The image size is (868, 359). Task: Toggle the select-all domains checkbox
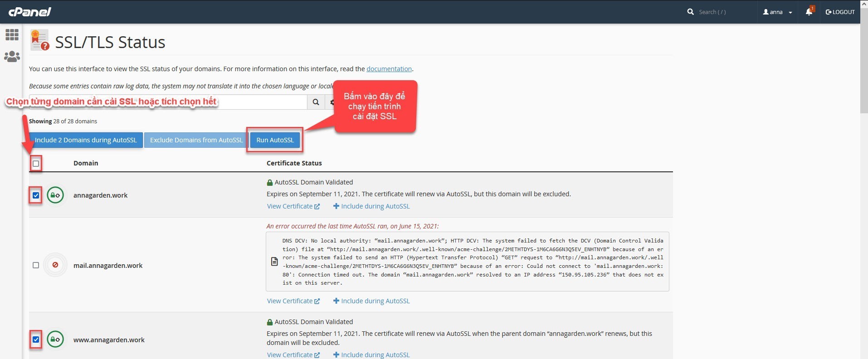(36, 164)
